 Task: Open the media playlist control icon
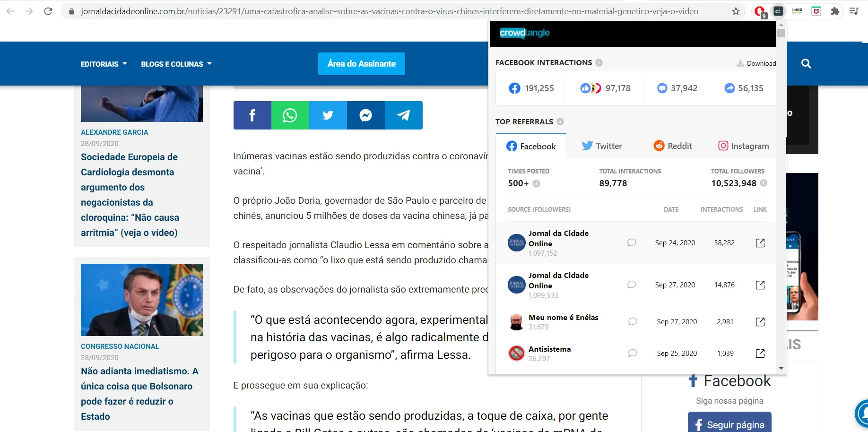click(854, 11)
